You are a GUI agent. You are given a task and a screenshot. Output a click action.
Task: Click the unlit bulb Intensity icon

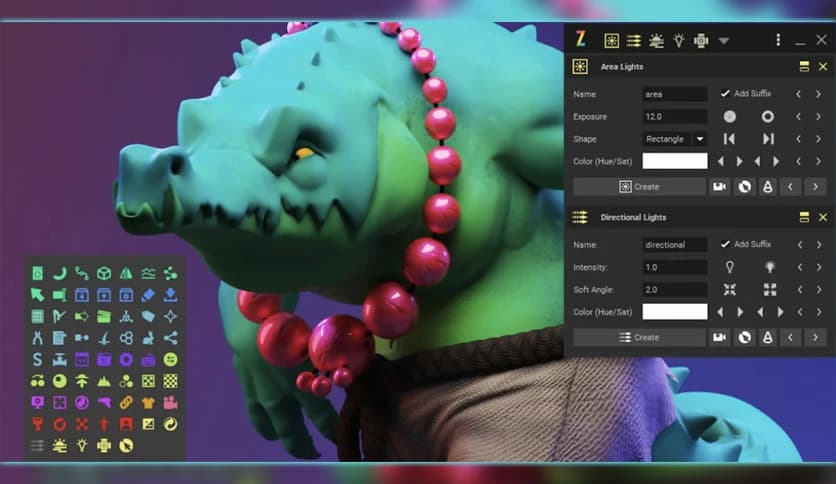pyautogui.click(x=729, y=267)
